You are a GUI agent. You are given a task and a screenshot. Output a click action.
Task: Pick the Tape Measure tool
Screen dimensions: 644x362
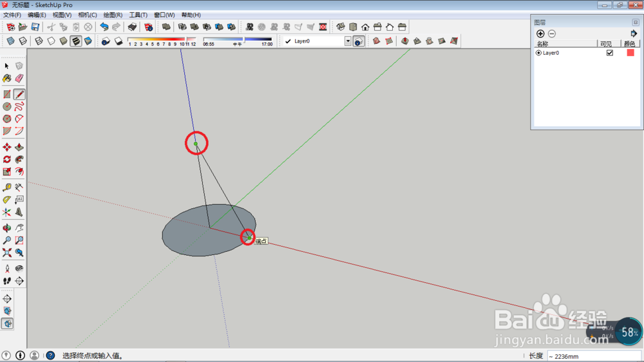[x=6, y=187]
